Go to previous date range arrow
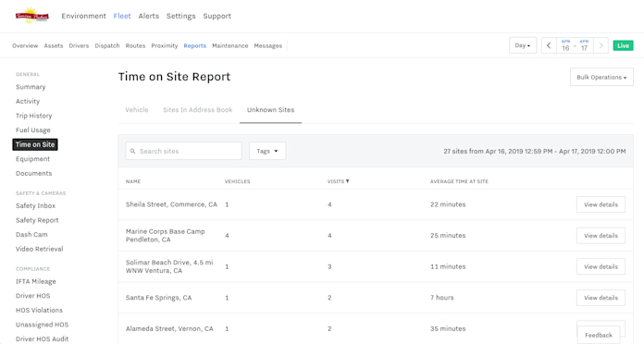This screenshot has width=644, height=344. [x=549, y=45]
